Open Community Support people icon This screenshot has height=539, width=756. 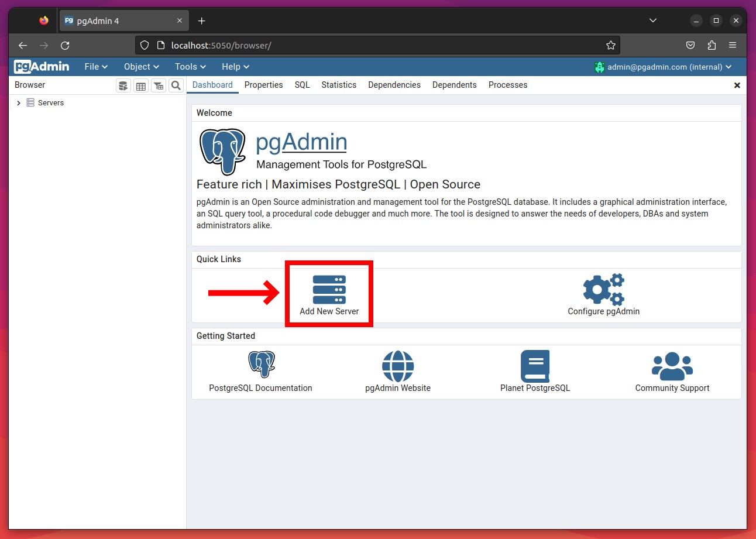(x=672, y=366)
